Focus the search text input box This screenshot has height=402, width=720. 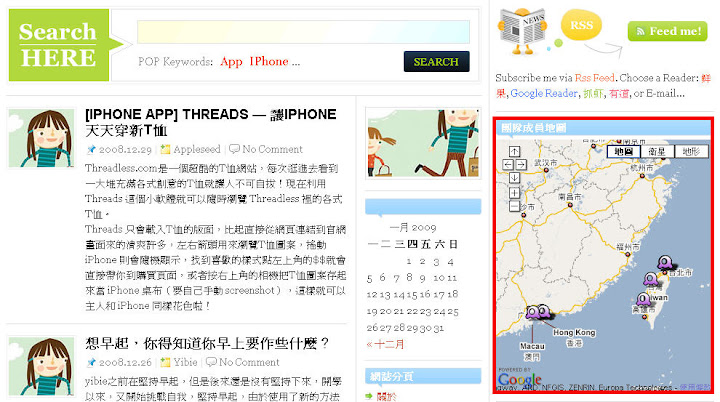(303, 32)
